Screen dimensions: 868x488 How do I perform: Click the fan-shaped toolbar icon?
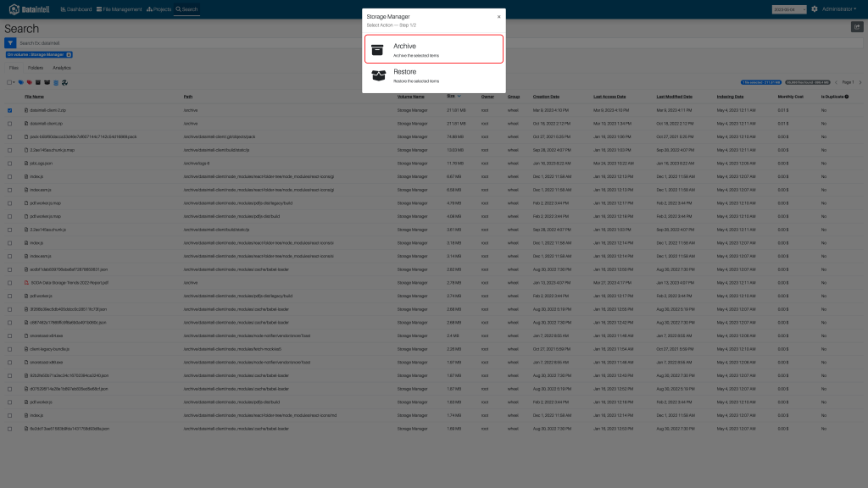tap(64, 82)
